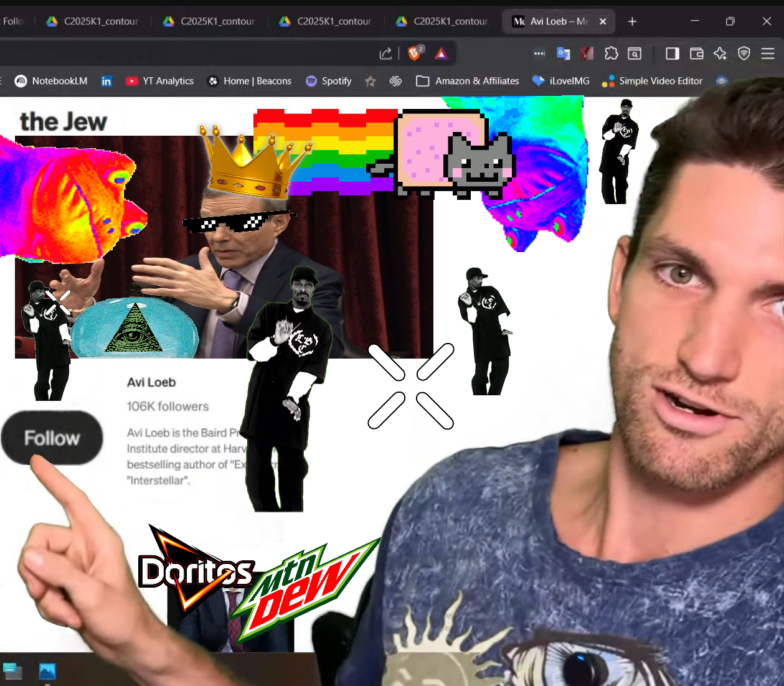Click the star bookmark icon after Spotify
784x686 pixels.
pyautogui.click(x=371, y=81)
